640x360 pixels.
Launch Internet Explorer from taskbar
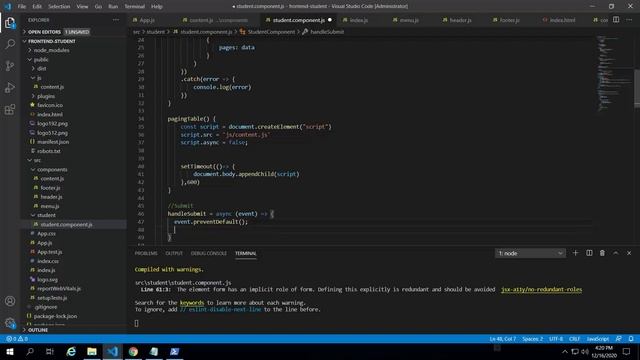click(71, 351)
